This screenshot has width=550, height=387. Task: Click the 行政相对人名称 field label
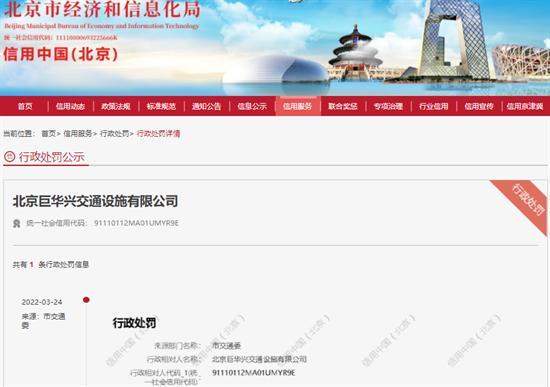coord(174,359)
